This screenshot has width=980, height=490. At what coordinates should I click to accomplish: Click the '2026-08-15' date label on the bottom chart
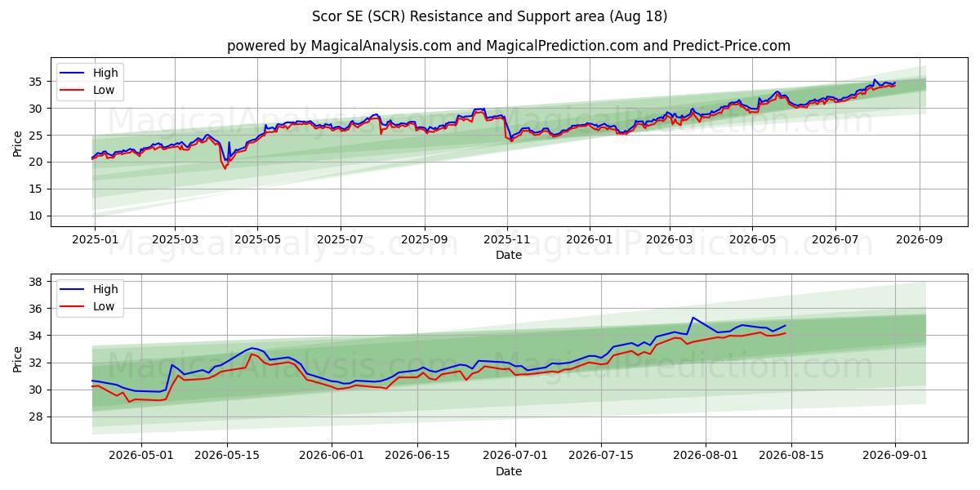coord(791,456)
